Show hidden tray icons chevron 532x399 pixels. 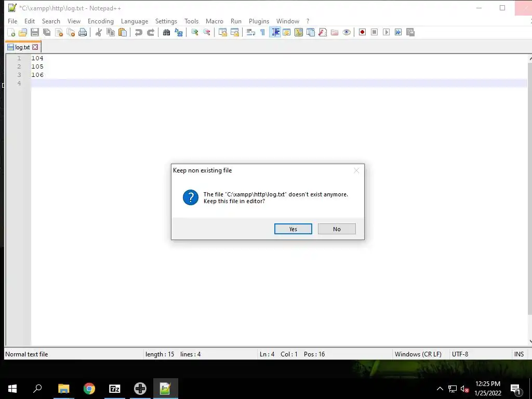[440, 389]
